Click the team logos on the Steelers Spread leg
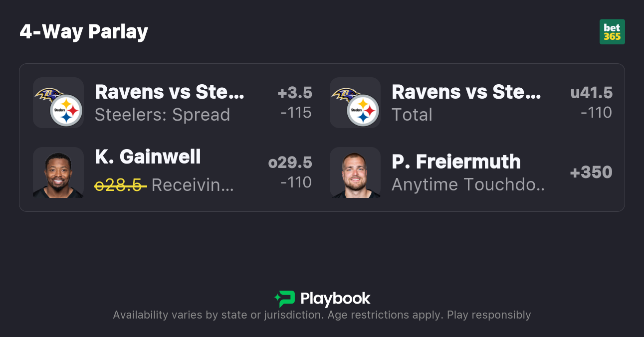This screenshot has width=644, height=337. pos(58,103)
